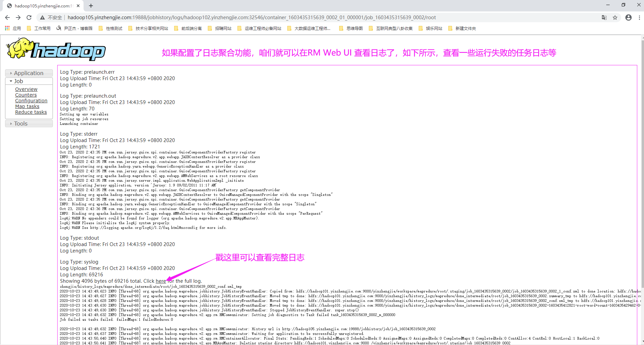Bookmark this page with the star icon
Screen dimensions: 644x345
point(615,17)
